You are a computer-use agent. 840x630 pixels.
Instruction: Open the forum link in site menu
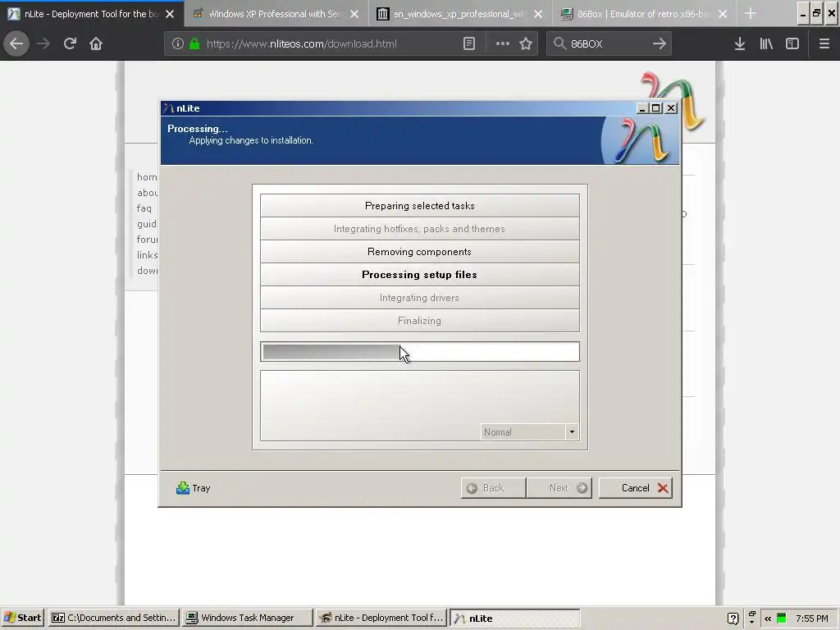coord(147,240)
